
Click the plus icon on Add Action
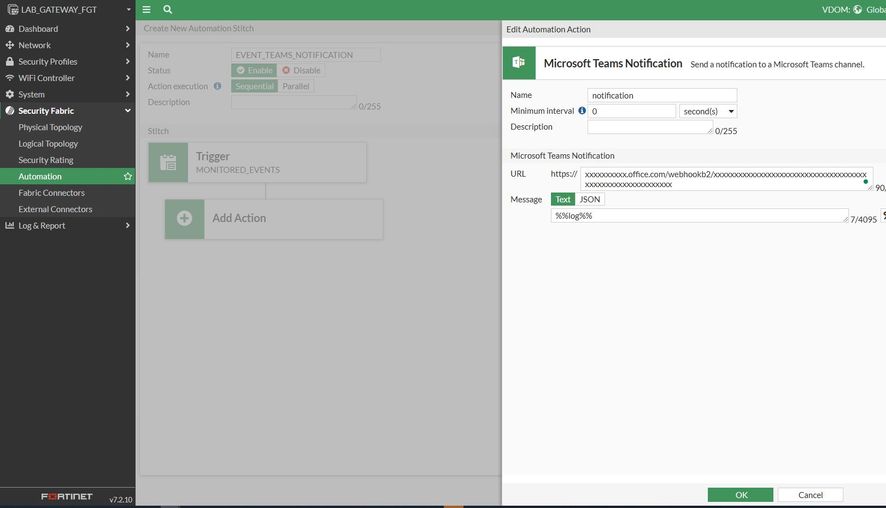(x=184, y=219)
